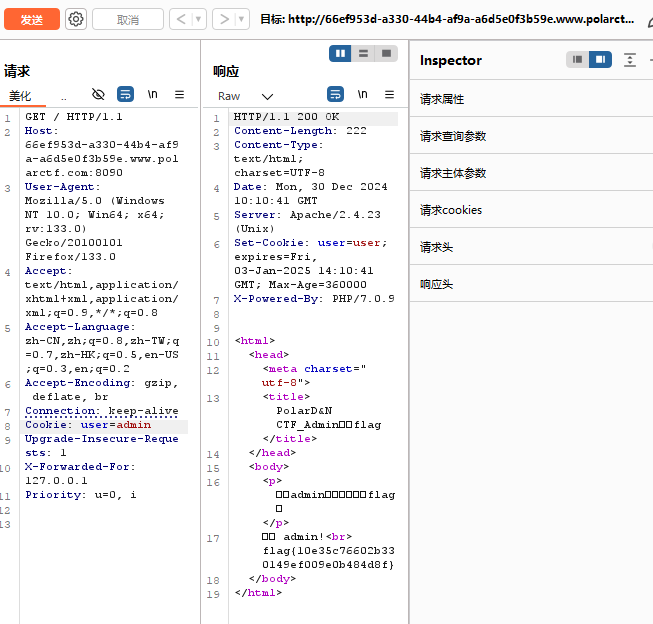Click X-Powered-By: PHP/7.0.9 header

tap(314, 299)
